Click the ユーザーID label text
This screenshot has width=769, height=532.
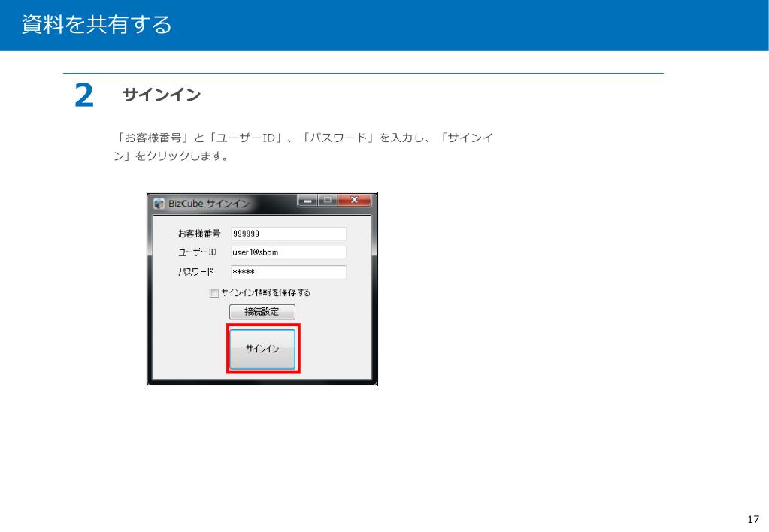197,252
